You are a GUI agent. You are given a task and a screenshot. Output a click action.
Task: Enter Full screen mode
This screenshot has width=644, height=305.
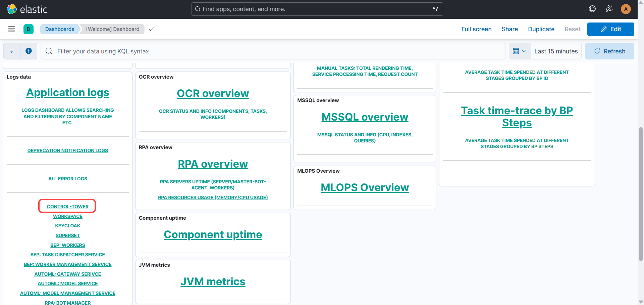click(476, 29)
